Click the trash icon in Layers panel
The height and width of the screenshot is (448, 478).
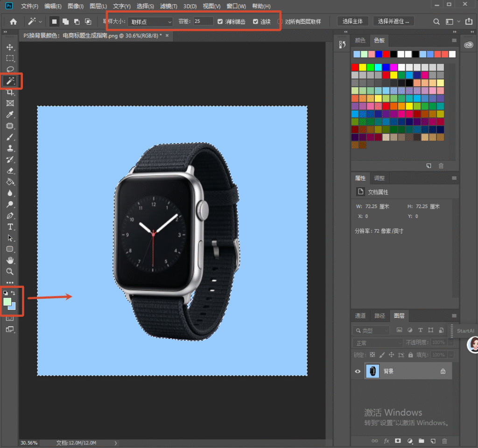pos(444,441)
